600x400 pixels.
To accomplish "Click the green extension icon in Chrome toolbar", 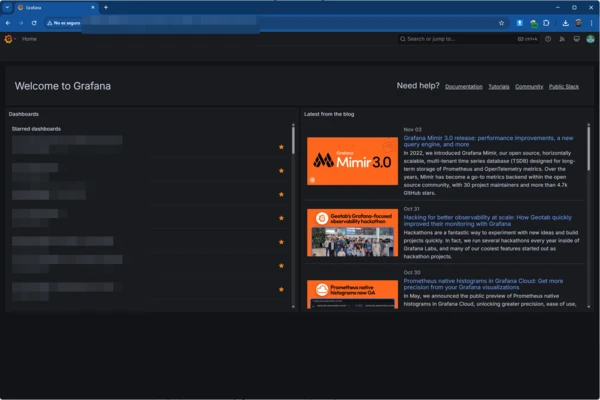I will pyautogui.click(x=533, y=23).
